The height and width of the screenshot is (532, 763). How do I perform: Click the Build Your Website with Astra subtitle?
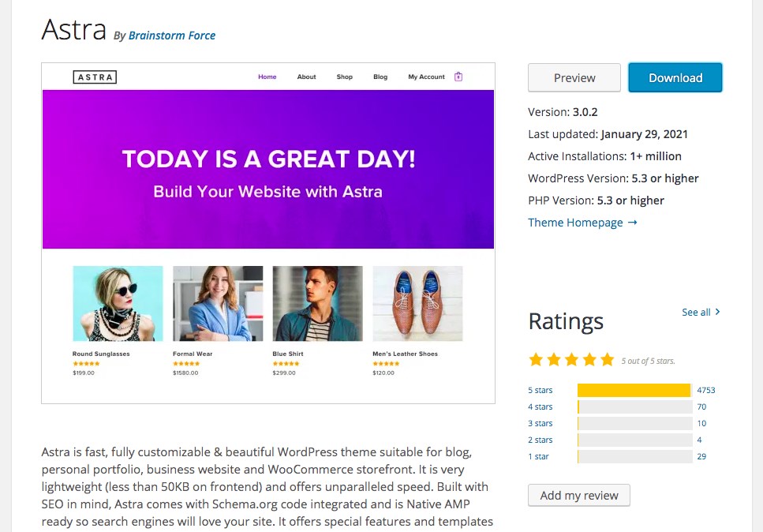point(267,192)
